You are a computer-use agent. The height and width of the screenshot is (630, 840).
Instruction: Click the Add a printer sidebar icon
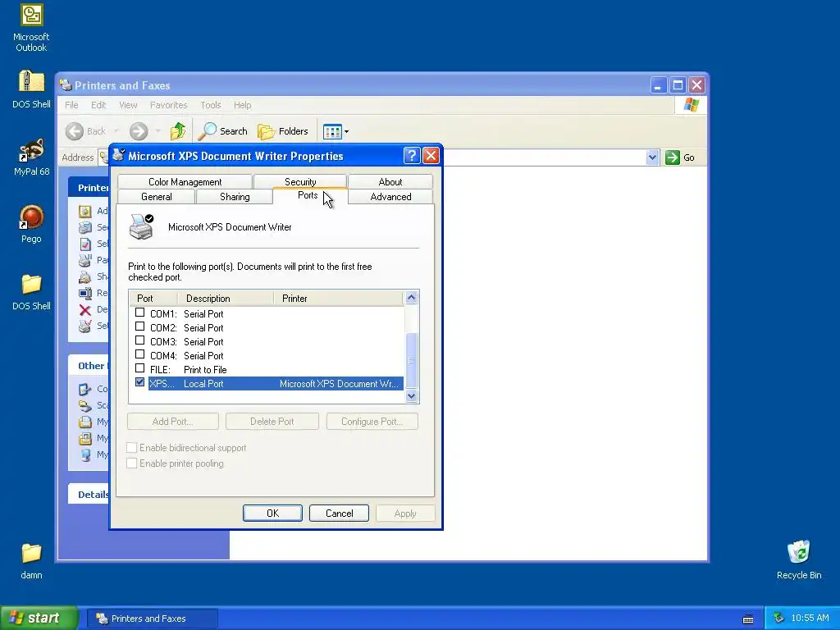84,211
